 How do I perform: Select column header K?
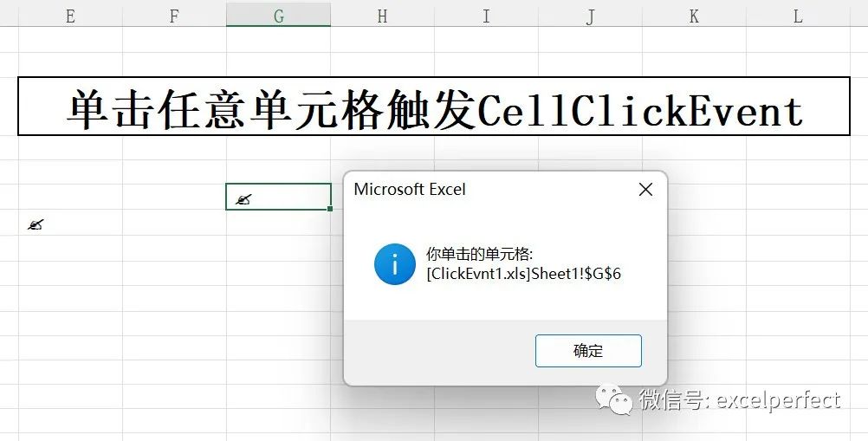pyautogui.click(x=694, y=16)
